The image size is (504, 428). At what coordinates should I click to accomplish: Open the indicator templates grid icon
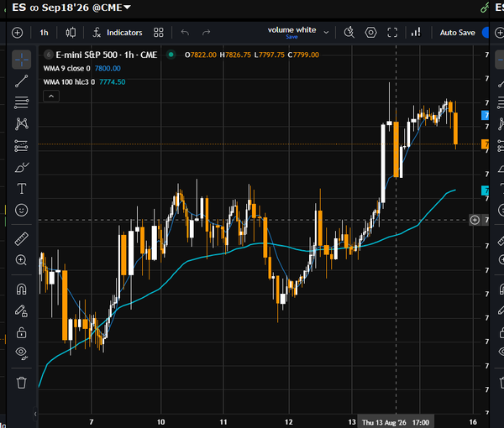[x=159, y=33]
